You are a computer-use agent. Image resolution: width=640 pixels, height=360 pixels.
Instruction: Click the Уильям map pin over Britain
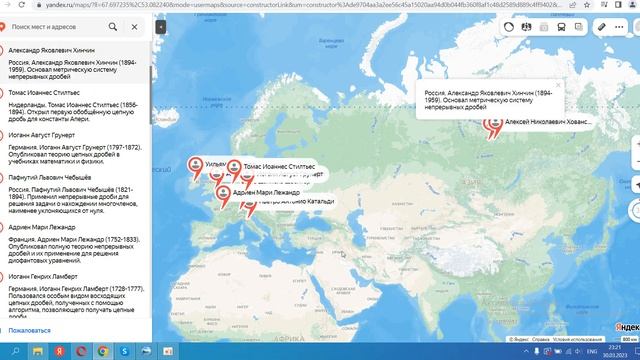[196, 167]
